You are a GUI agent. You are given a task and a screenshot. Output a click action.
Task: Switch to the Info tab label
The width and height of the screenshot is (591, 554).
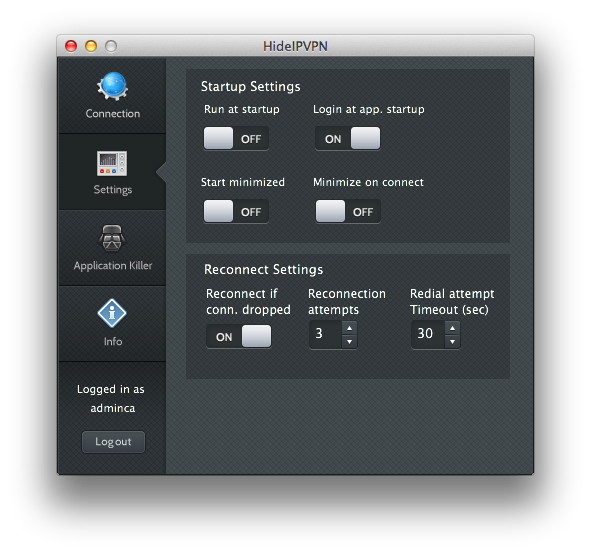113,341
